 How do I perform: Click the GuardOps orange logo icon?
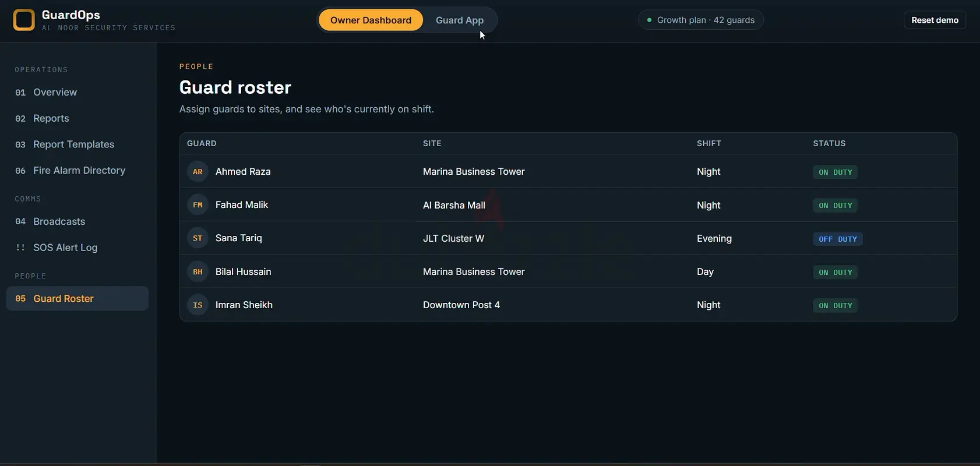tap(24, 20)
